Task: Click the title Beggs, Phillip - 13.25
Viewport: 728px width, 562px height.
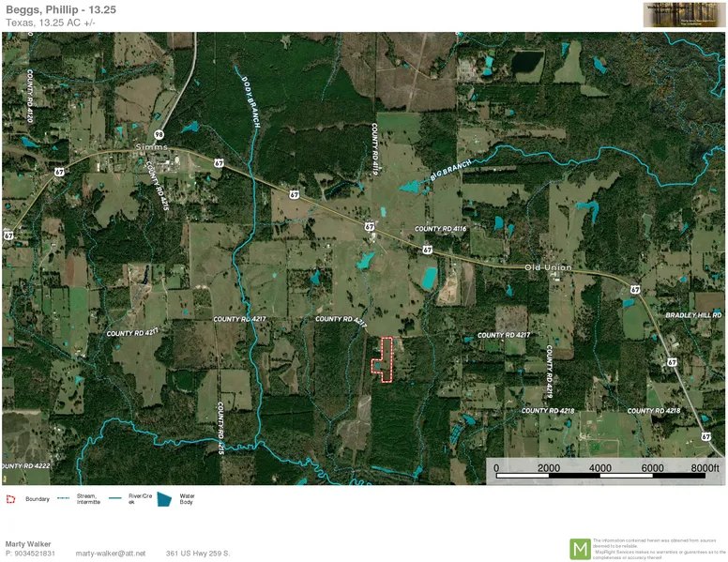Action: pyautogui.click(x=61, y=9)
